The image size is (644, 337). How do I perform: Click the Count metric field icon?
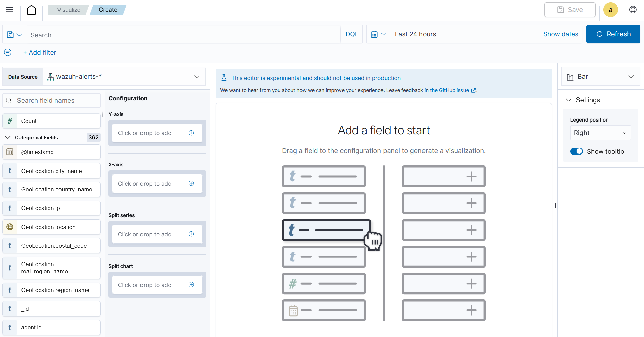click(10, 121)
